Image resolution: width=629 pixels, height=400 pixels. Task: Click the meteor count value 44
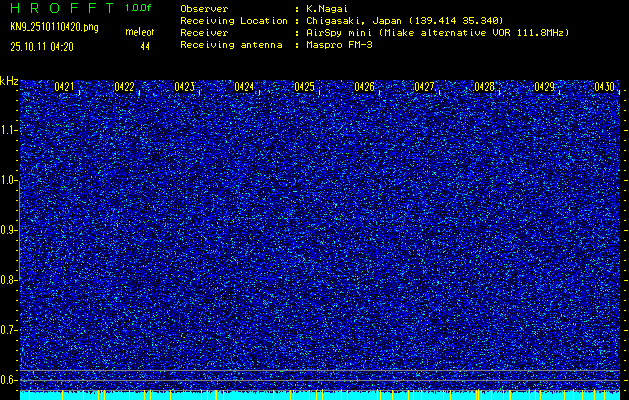coord(145,46)
